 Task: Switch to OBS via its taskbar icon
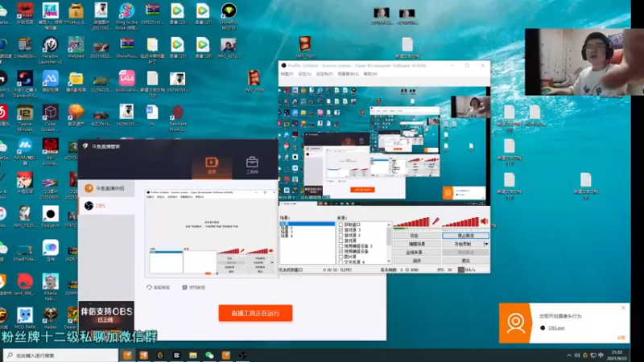click(x=242, y=356)
